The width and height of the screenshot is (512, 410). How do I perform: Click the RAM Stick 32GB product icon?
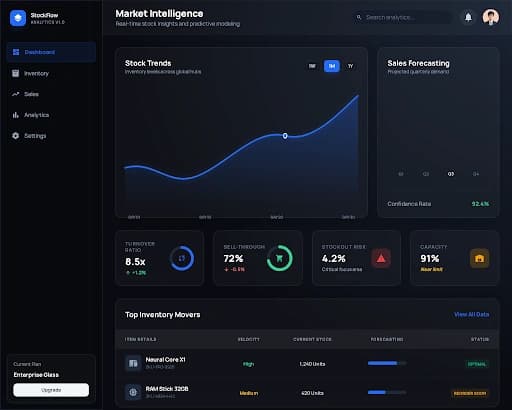133,392
